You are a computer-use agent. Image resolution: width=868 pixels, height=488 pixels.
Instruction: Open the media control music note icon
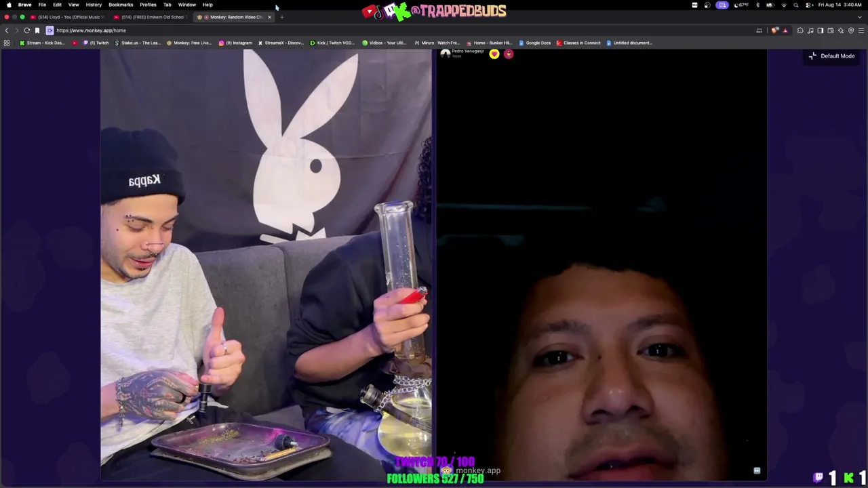pyautogui.click(x=810, y=30)
